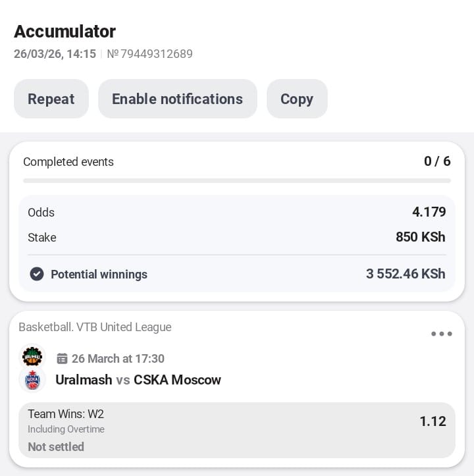Click the completed events progress bar

(236, 180)
